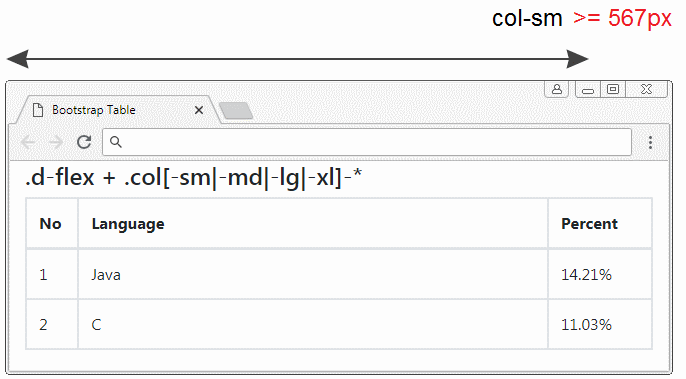
Task: Maximize the browser window
Action: 613,89
